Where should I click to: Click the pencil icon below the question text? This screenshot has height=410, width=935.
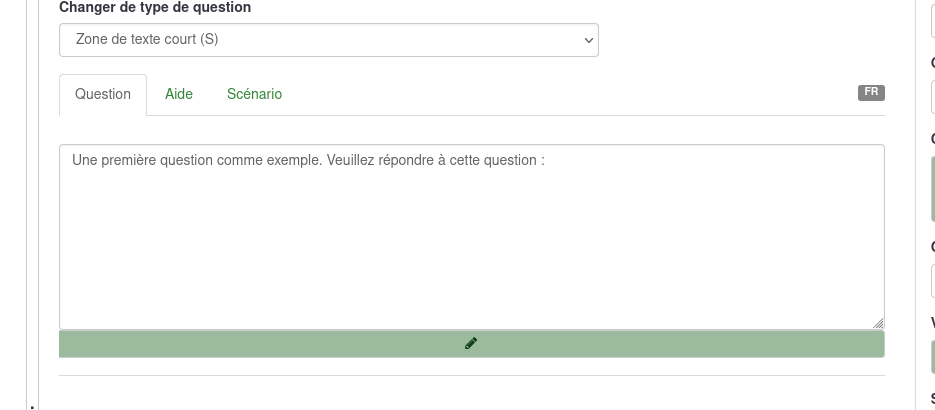click(471, 343)
